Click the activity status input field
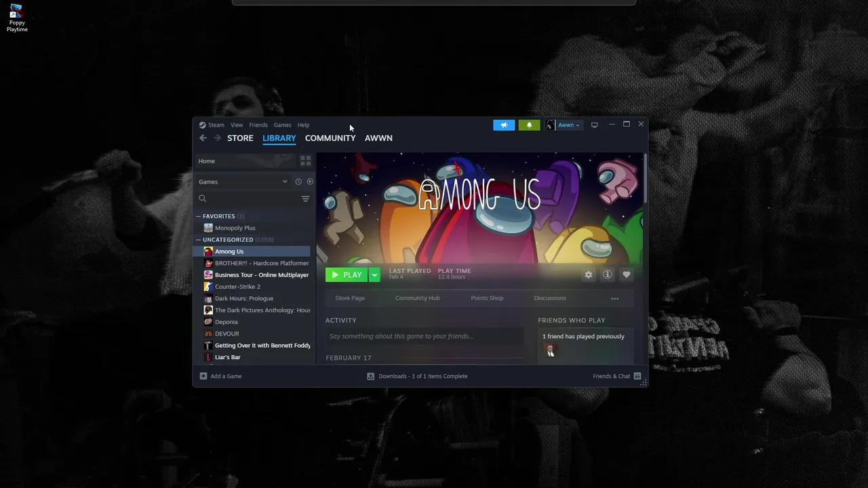This screenshot has width=868, height=488. [x=425, y=336]
